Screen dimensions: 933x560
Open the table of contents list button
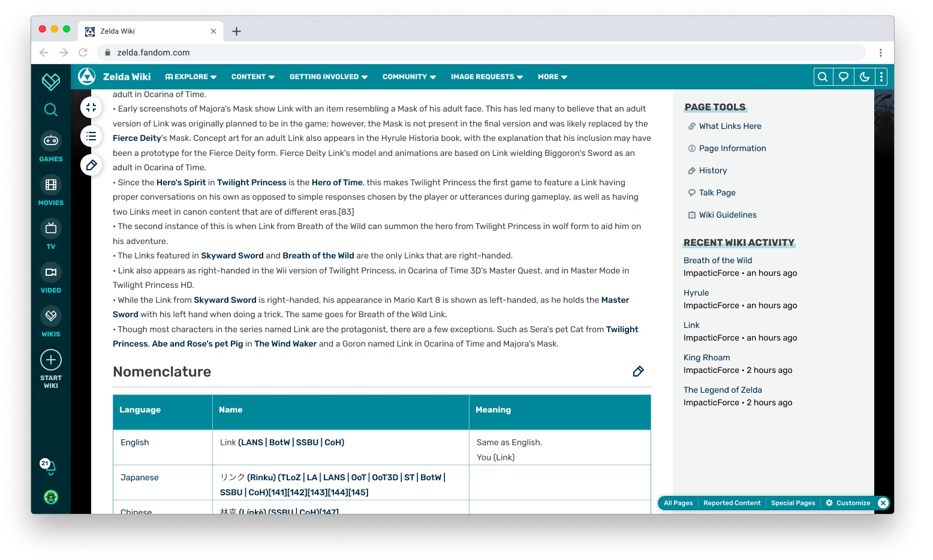pyautogui.click(x=91, y=136)
